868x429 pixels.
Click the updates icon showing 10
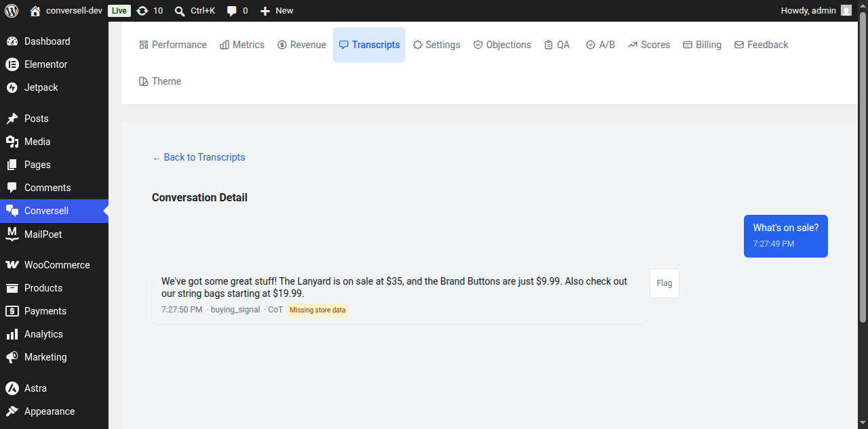point(142,10)
